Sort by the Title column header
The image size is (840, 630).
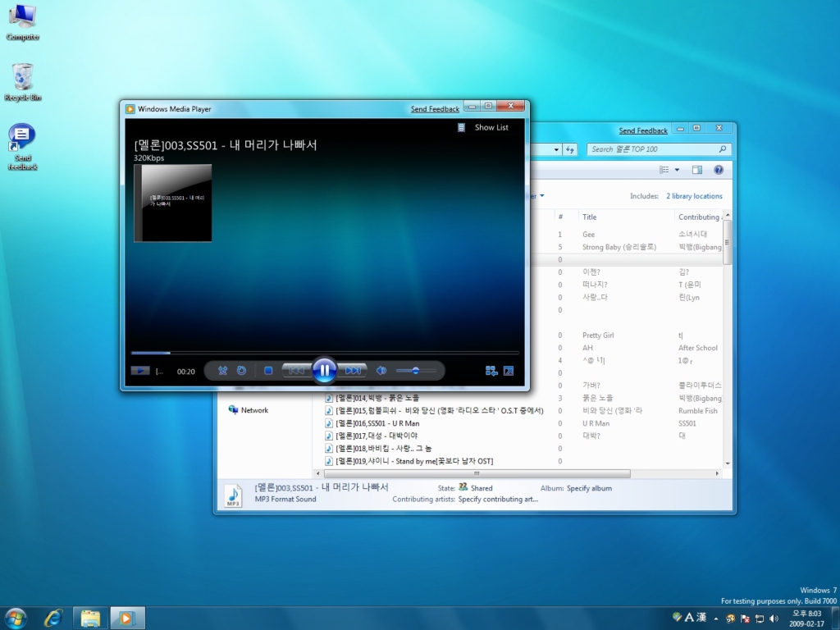[x=626, y=217]
